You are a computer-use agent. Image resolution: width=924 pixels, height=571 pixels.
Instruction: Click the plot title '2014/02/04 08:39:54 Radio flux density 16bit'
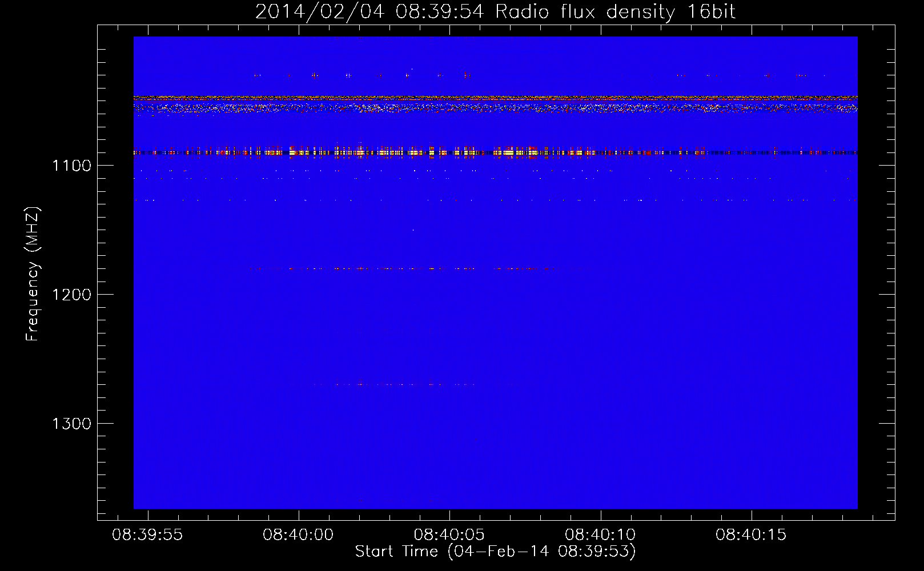coord(495,11)
